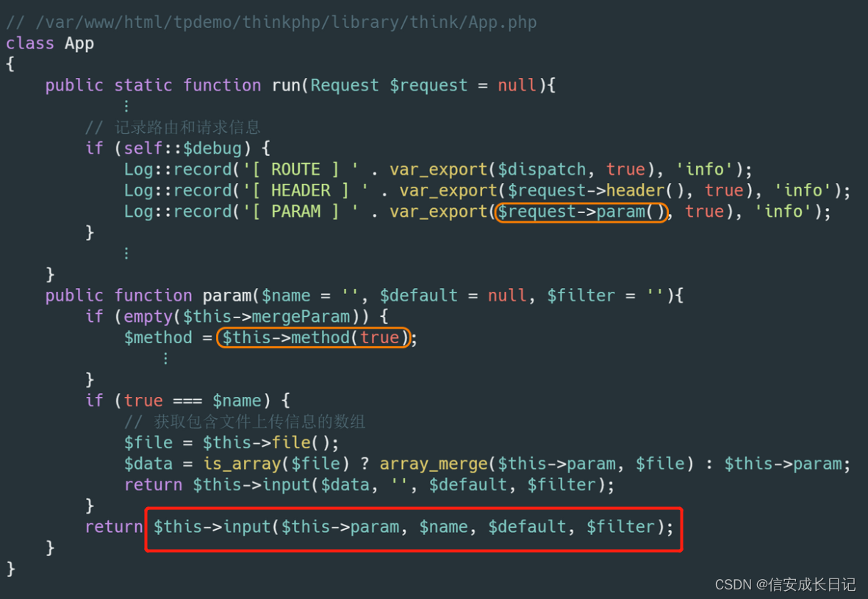Click the circled $request->param() call
Image resolution: width=868 pixels, height=599 pixels.
(x=581, y=212)
